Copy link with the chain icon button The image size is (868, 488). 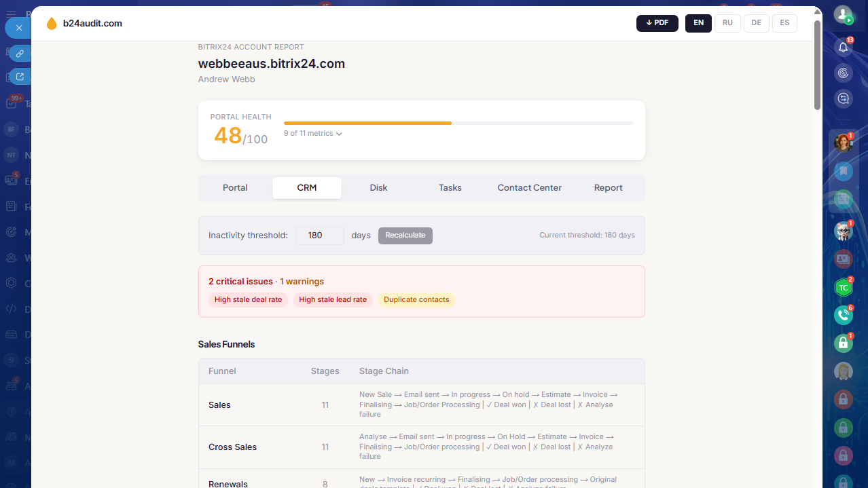pos(20,53)
